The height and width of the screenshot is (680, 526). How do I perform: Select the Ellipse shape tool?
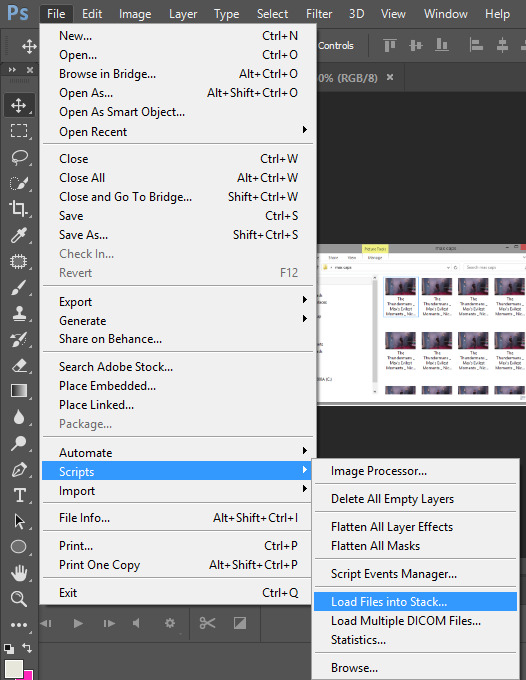click(x=19, y=547)
